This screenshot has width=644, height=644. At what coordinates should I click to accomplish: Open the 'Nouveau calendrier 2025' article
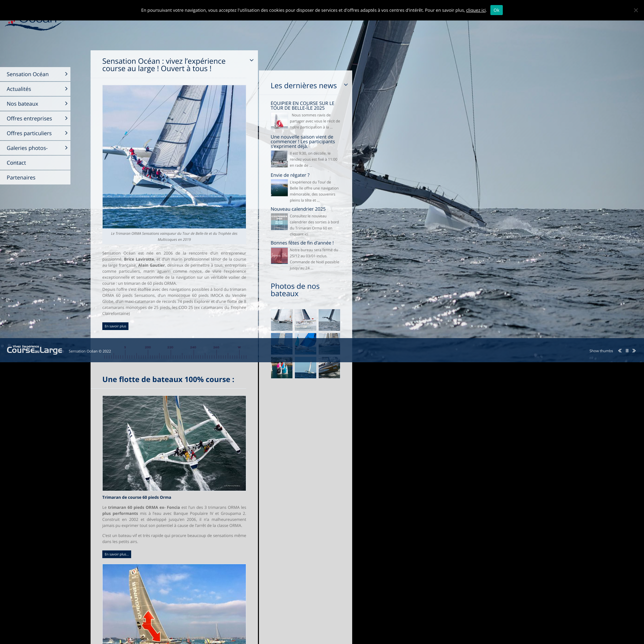[x=298, y=209]
